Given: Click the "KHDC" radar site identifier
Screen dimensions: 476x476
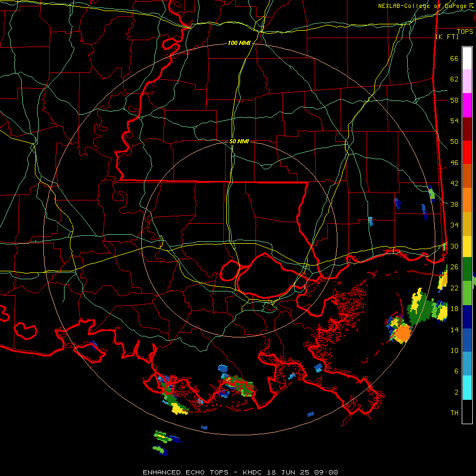Looking at the screenshot, I should (253, 472).
